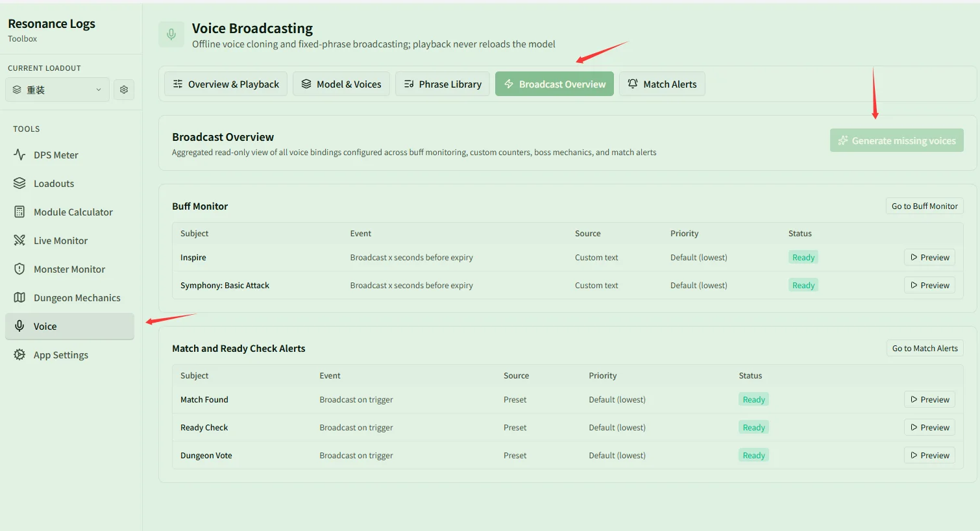Screen dimensions: 980x531
Task: Click the Dungeon Mechanics map icon
Action: pos(19,297)
